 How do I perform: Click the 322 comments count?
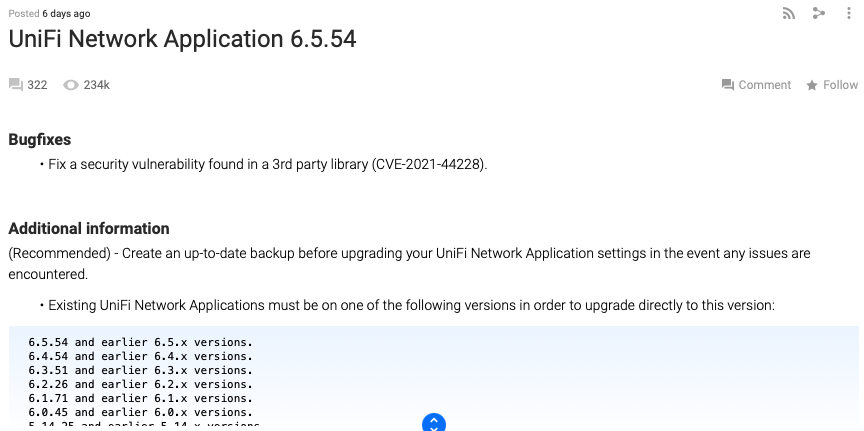pos(37,85)
